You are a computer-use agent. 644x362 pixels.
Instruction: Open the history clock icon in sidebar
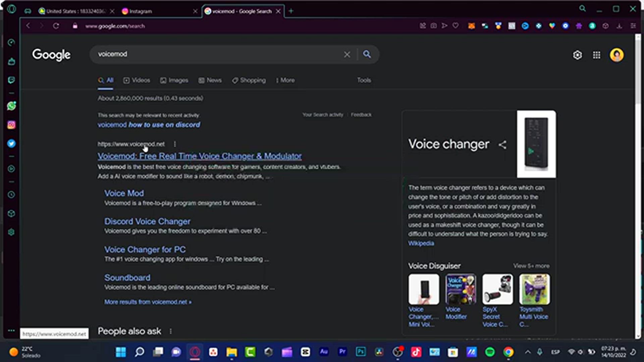tap(11, 195)
